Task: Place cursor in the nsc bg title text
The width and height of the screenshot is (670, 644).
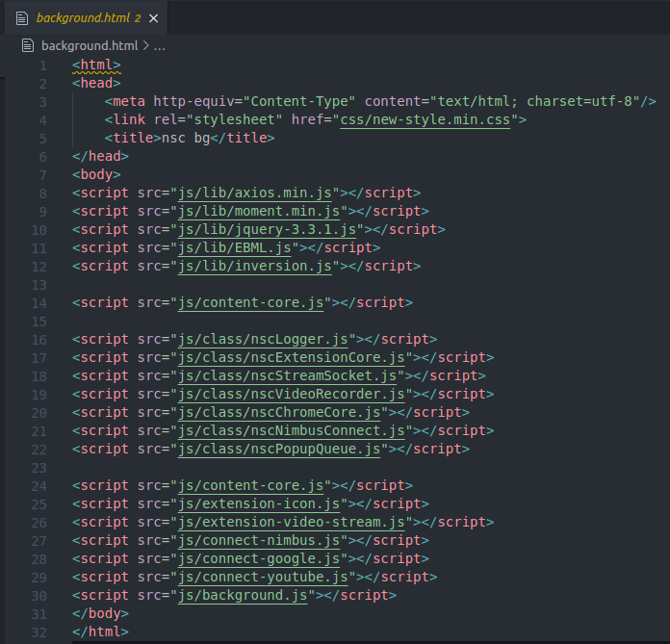Action: click(x=186, y=138)
